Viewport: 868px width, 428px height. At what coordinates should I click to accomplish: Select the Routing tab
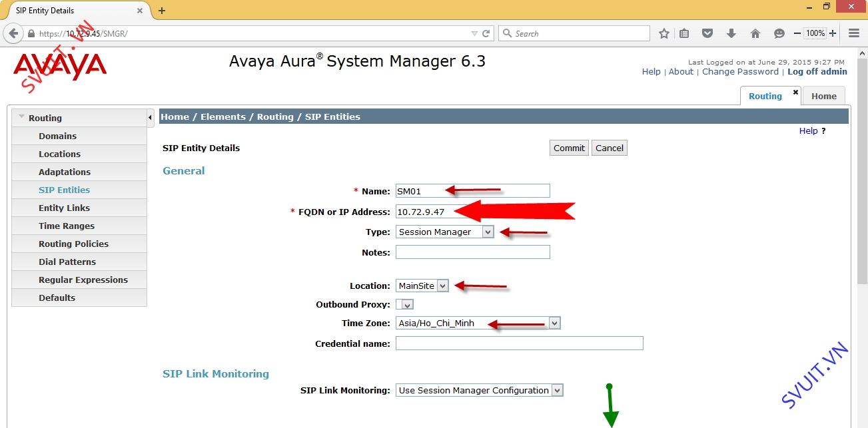(765, 96)
